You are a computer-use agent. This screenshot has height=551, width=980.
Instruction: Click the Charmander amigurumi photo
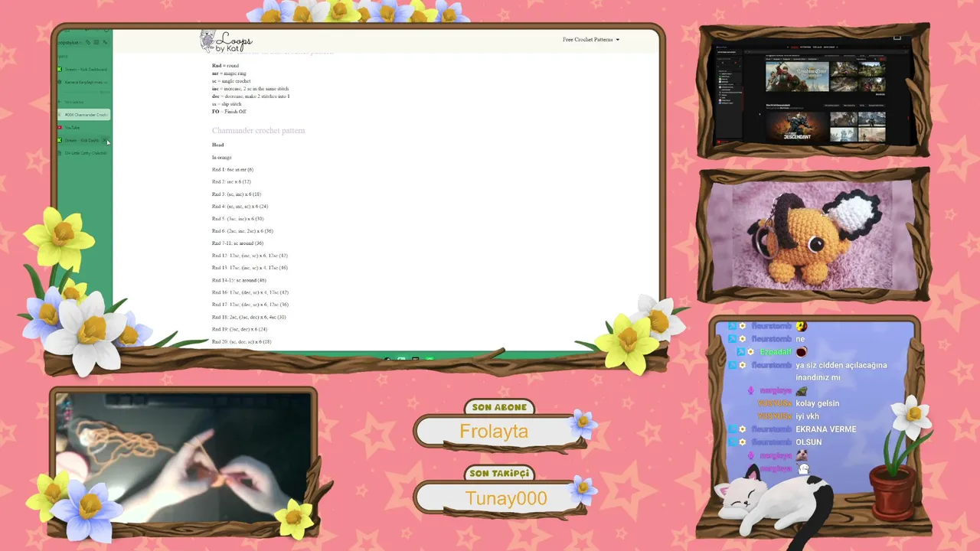pyautogui.click(x=813, y=236)
